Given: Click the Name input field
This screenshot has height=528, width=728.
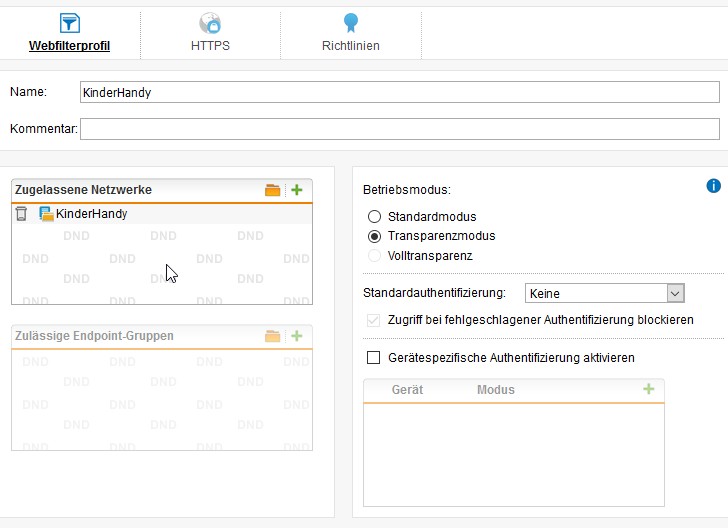Looking at the screenshot, I should (x=400, y=92).
